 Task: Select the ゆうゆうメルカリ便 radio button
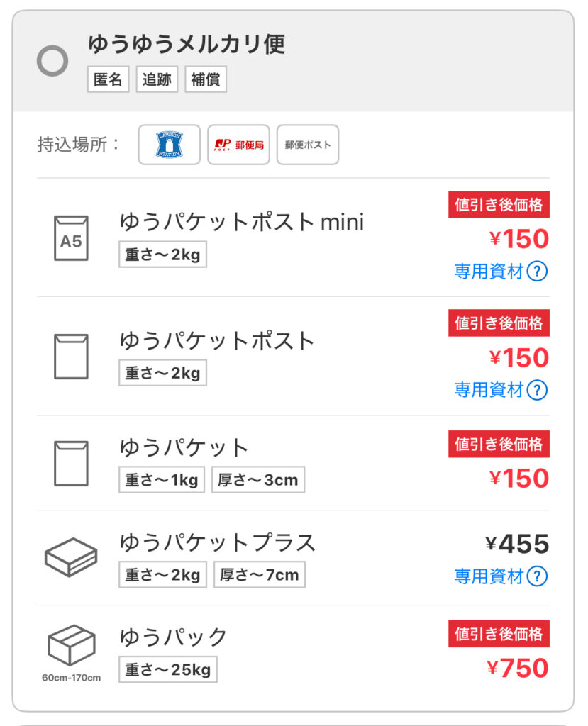(52, 62)
